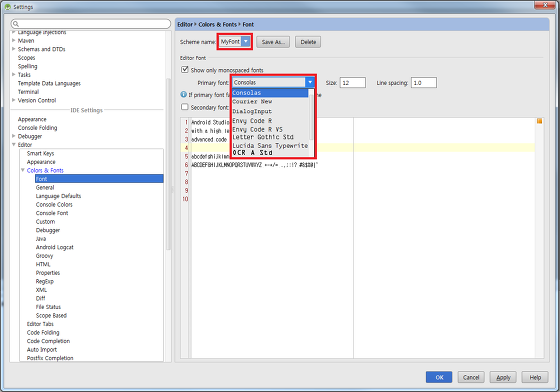Open Editor Tabs settings
The height and width of the screenshot is (392, 560).
[x=40, y=324]
